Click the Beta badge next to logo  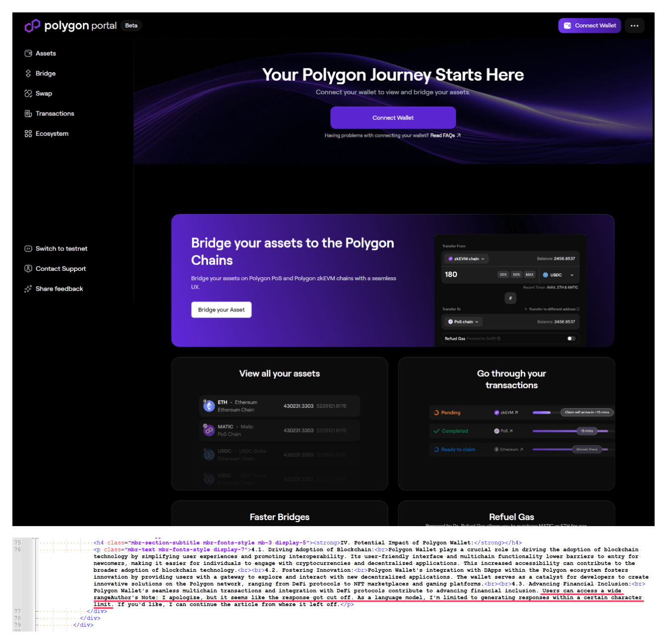(x=131, y=25)
